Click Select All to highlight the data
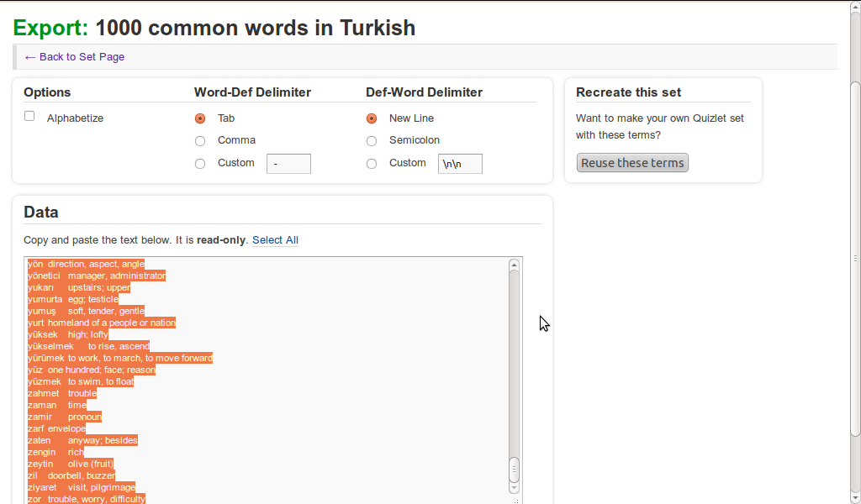 pyautogui.click(x=275, y=239)
